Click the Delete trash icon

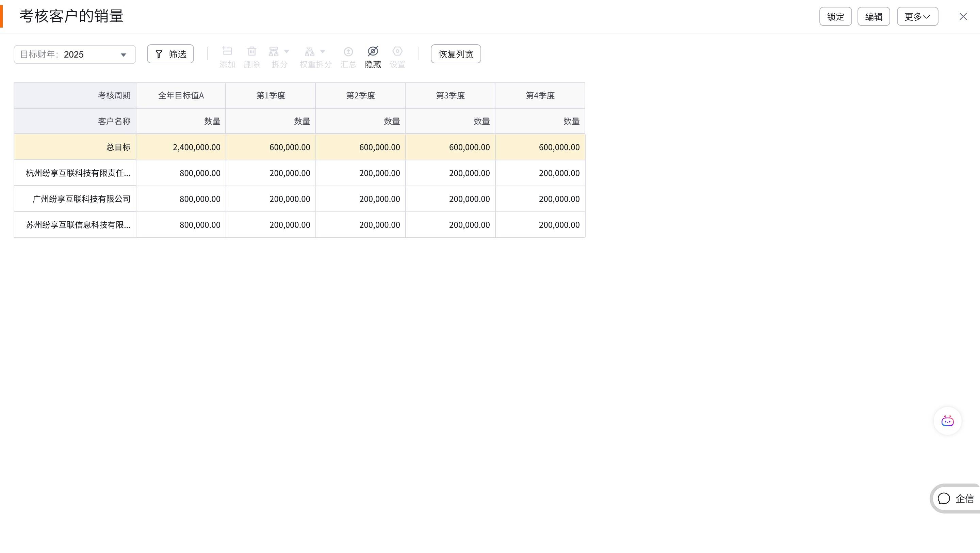coord(251,51)
